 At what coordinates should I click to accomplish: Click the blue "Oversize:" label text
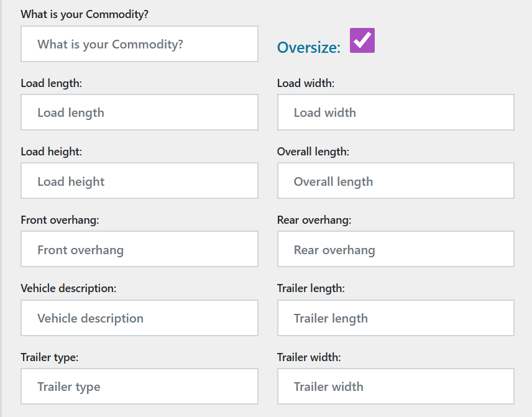(x=309, y=48)
